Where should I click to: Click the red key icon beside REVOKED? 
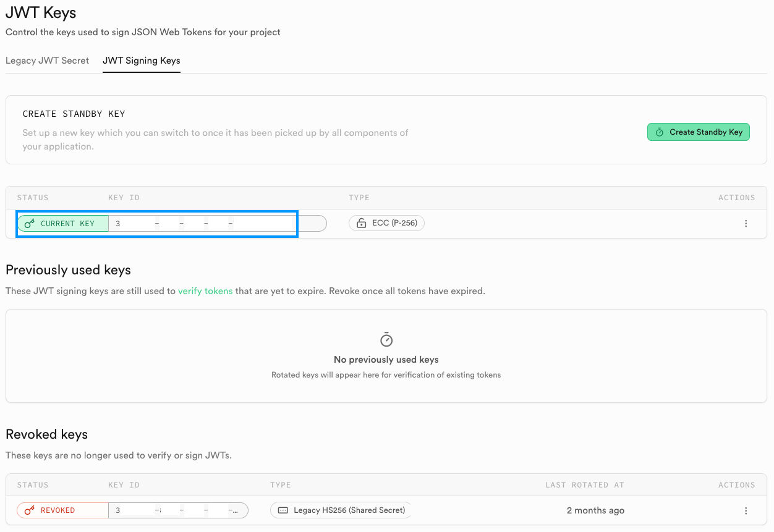30,510
